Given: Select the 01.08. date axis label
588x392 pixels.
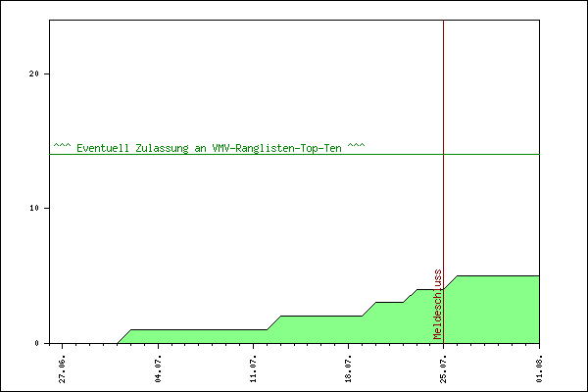Looking at the screenshot, I should pos(539,368).
